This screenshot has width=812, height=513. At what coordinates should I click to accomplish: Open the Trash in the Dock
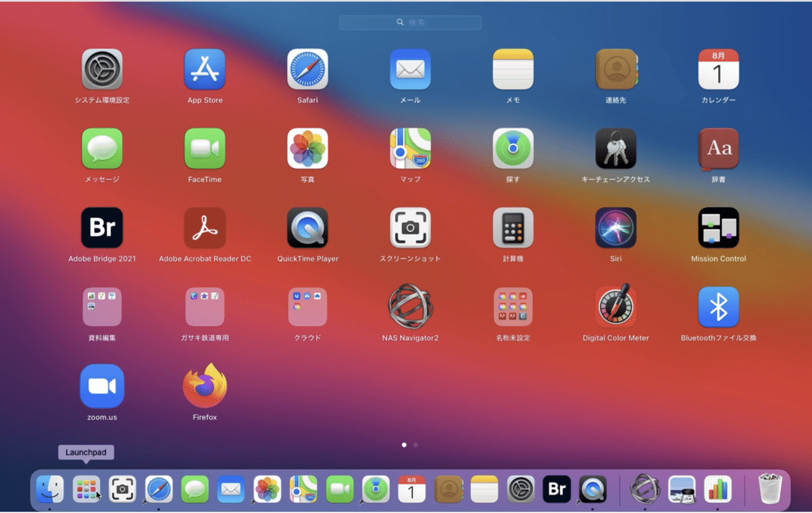pos(770,489)
